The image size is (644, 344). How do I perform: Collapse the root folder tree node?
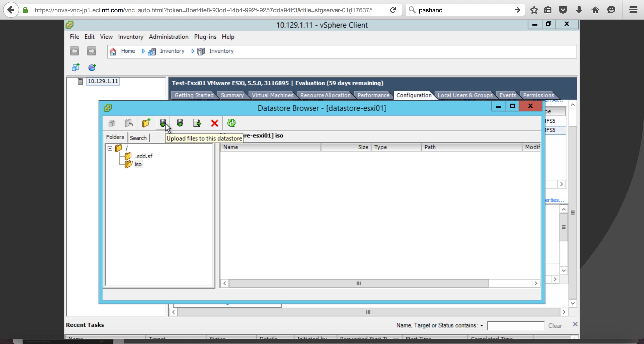click(110, 148)
